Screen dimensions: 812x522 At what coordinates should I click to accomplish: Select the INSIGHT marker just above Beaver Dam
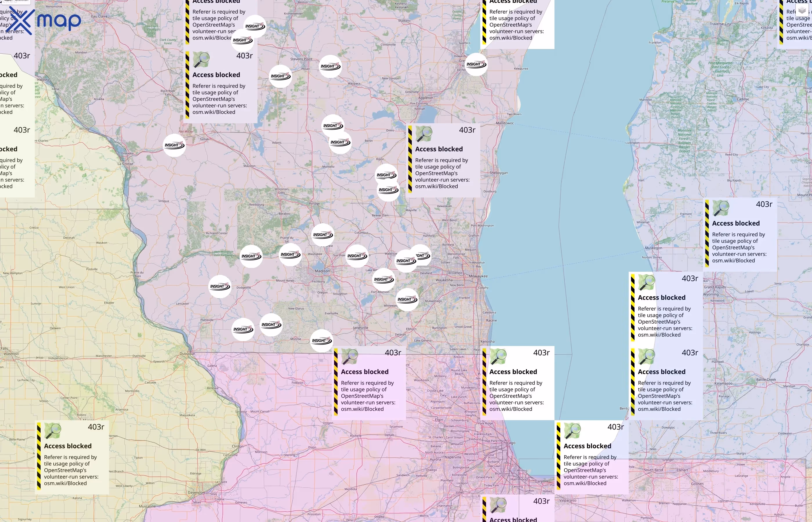click(388, 190)
